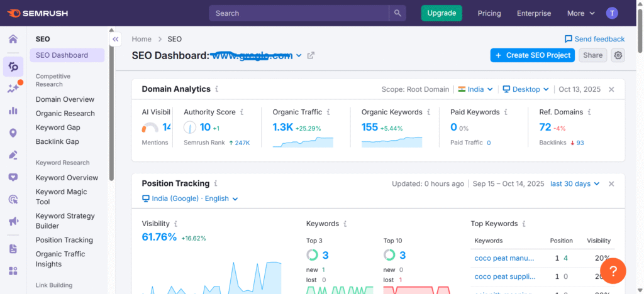Click the green Upgrade button

tap(441, 13)
